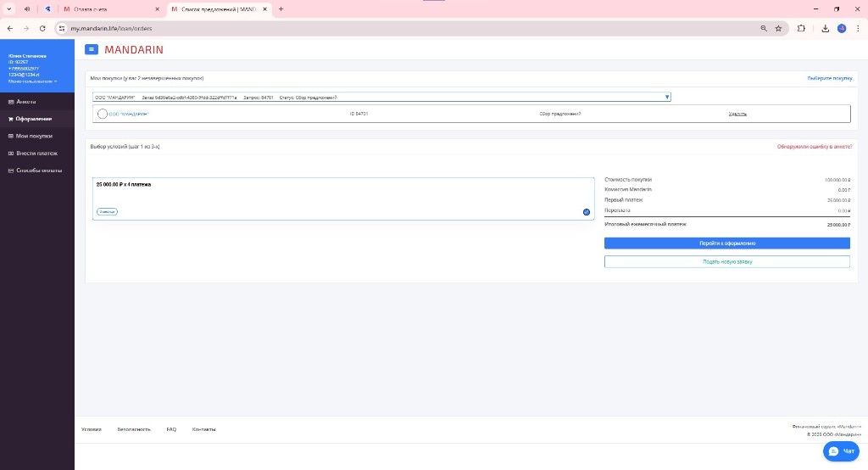The width and height of the screenshot is (868, 470).
Task: Open the Chrome tab search chevron
Action: [9, 8]
